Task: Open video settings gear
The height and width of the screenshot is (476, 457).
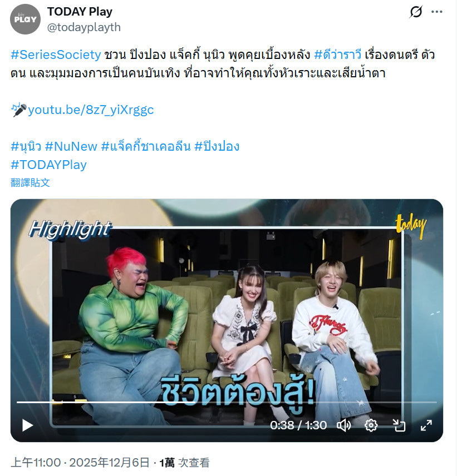Action: pyautogui.click(x=371, y=425)
